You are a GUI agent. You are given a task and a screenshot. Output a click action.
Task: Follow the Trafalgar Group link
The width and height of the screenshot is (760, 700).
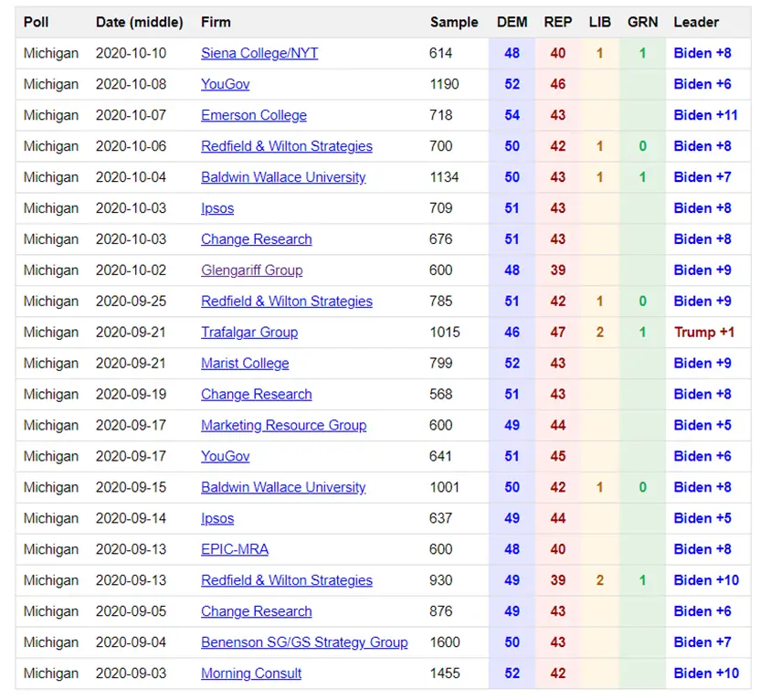249,333
